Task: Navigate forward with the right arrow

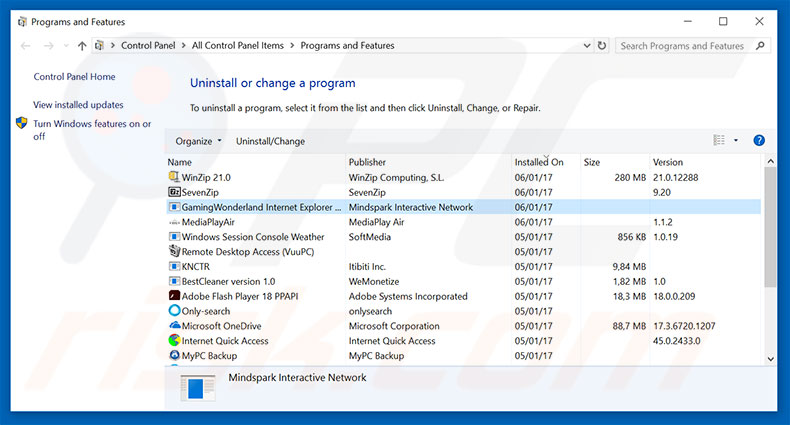Action: (x=48, y=46)
